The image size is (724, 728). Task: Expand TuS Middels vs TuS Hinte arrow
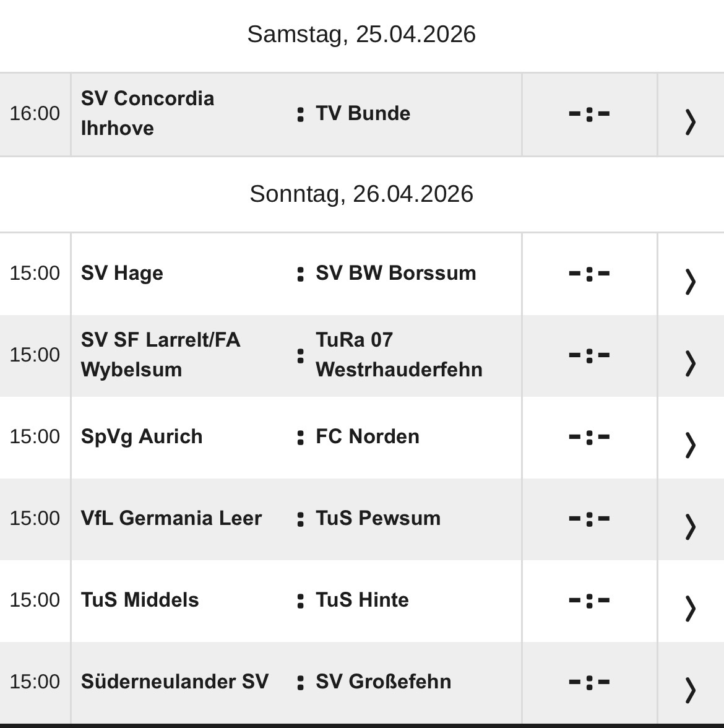pos(690,607)
